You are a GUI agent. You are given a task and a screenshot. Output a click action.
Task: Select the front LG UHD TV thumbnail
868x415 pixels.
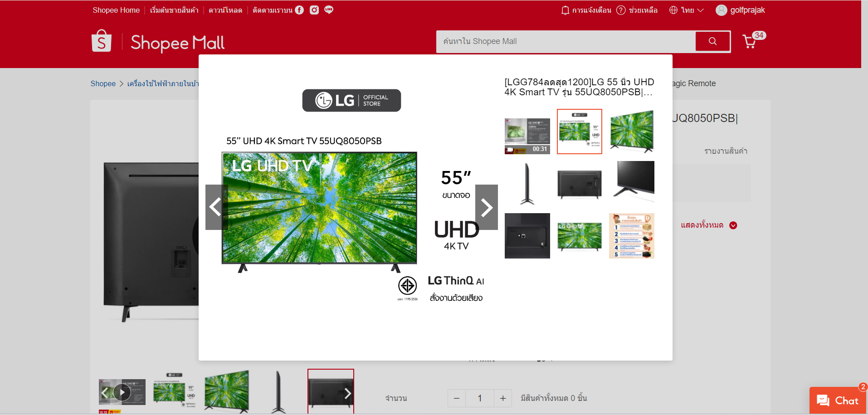click(x=580, y=236)
